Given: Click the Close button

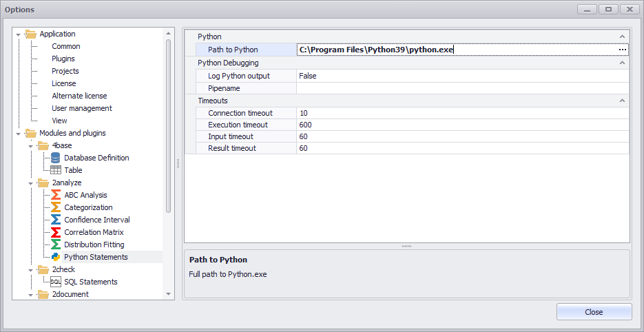Looking at the screenshot, I should pyautogui.click(x=594, y=312).
